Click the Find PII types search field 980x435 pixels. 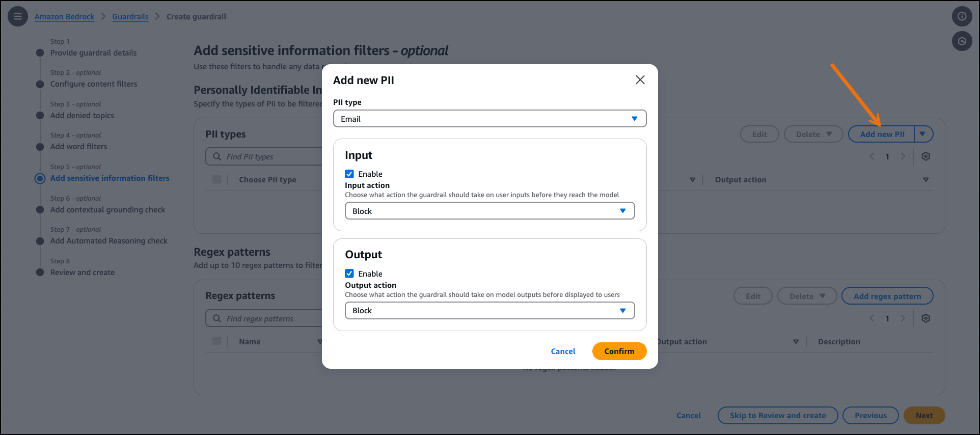(x=270, y=157)
